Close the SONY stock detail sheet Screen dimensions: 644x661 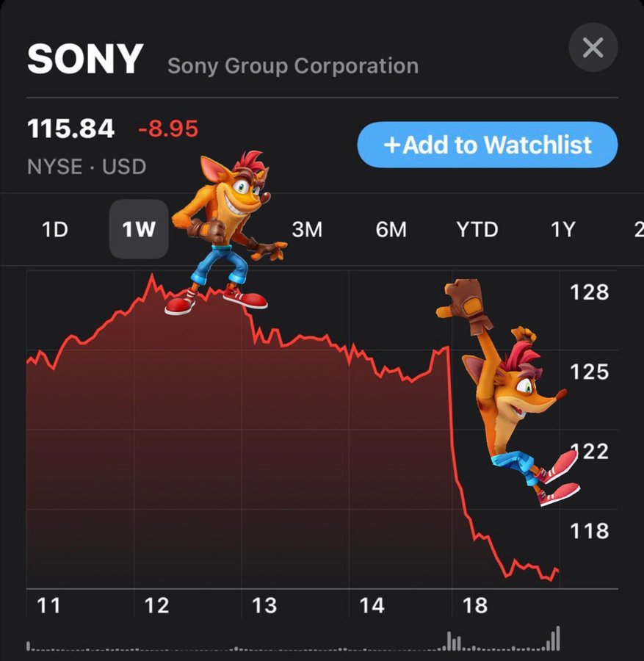tap(593, 47)
